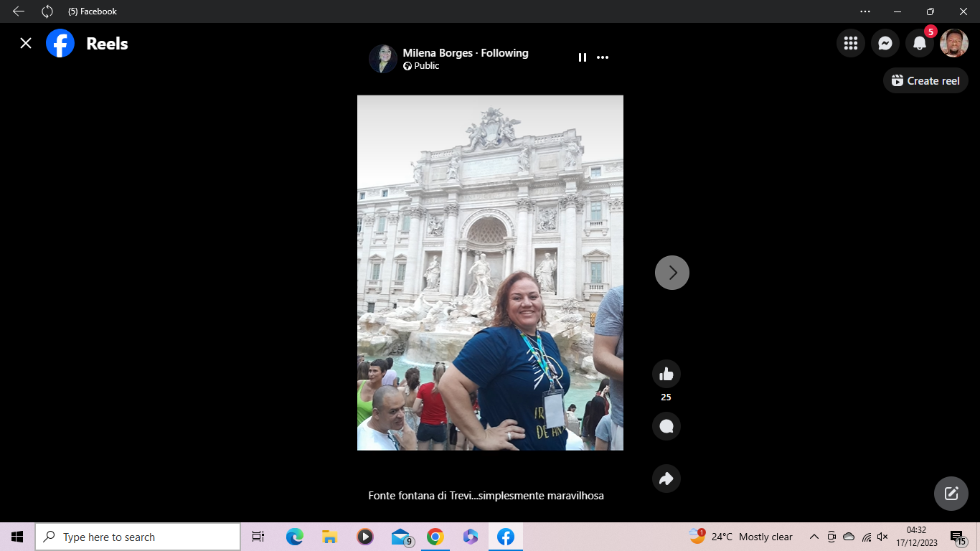The height and width of the screenshot is (551, 980).
Task: Click the 25 likes count
Action: [666, 397]
